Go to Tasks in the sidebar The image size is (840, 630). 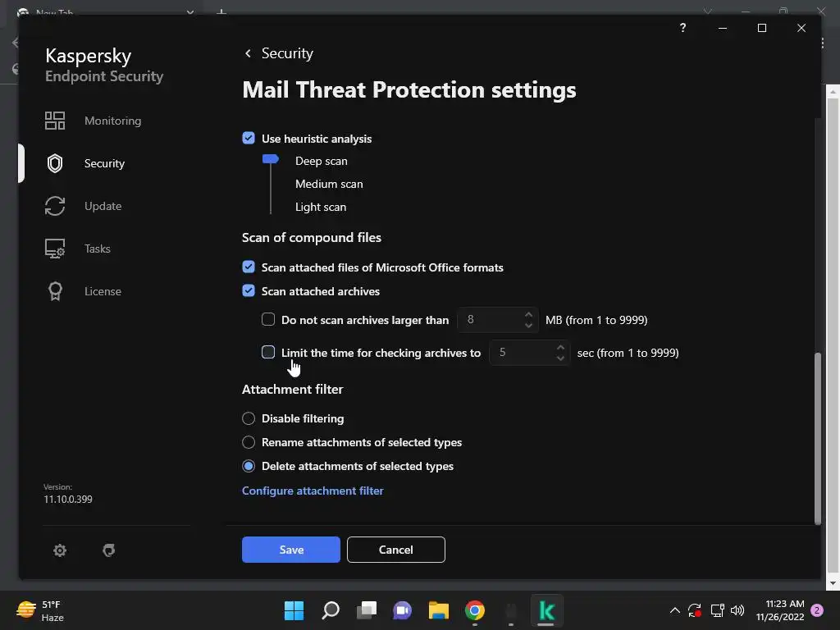(x=97, y=249)
